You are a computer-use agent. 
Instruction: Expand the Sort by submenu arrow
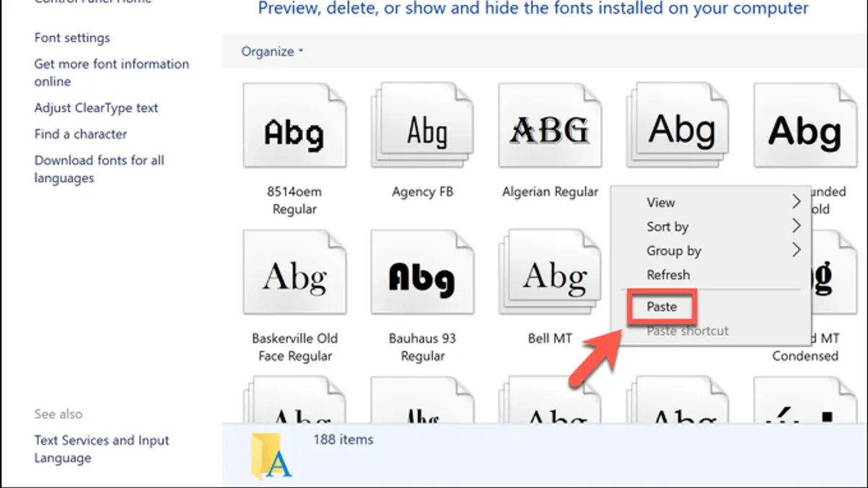coord(796,226)
